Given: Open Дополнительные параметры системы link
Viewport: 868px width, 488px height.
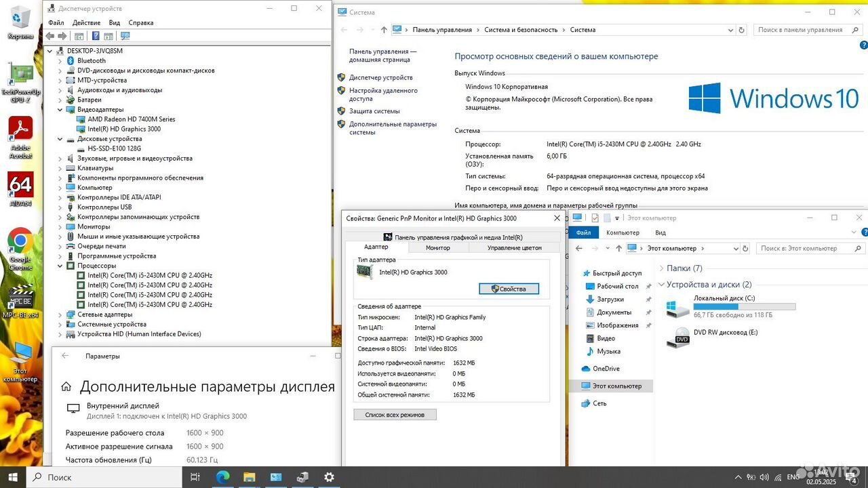Looking at the screenshot, I should pos(393,128).
